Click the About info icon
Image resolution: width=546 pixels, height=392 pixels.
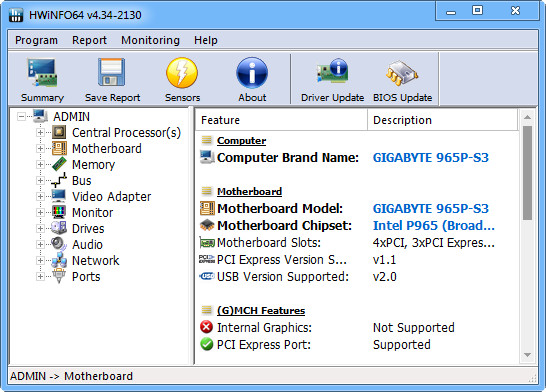click(252, 73)
